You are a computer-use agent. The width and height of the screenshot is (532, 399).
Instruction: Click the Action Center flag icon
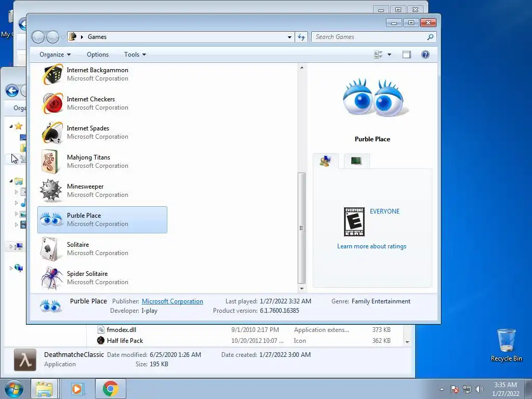(x=454, y=389)
